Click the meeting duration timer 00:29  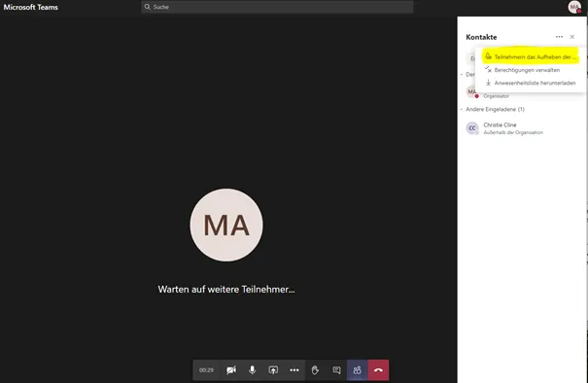tap(206, 370)
